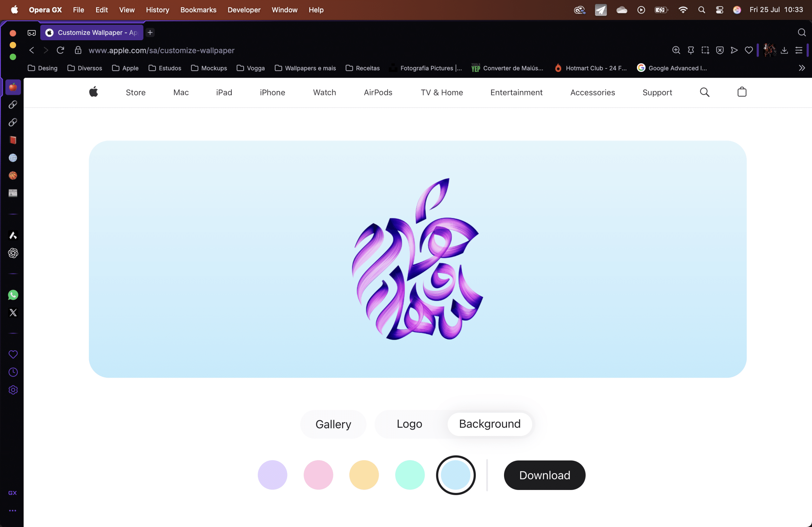
Task: Reload the current page
Action: (60, 50)
